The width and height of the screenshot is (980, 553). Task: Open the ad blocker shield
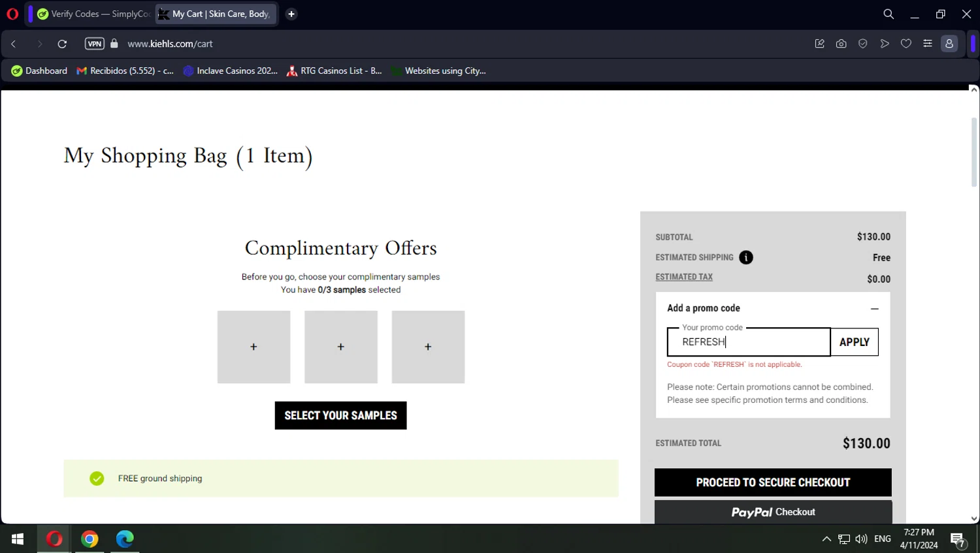coord(862,44)
